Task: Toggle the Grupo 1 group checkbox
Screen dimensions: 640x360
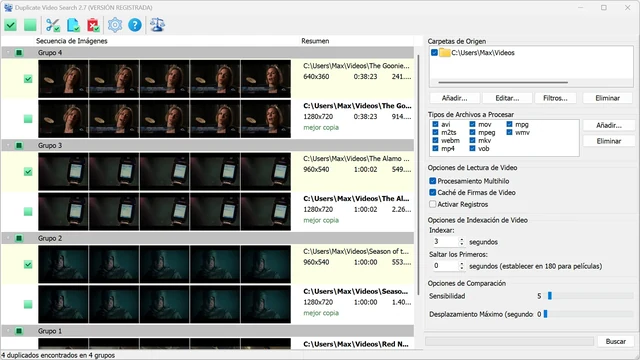Action: coord(19,331)
